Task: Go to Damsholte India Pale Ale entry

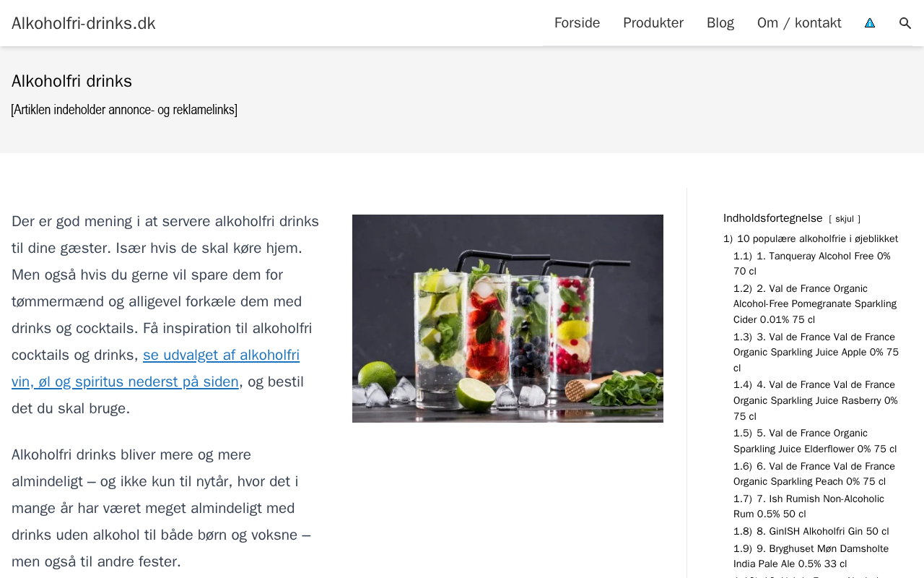Action: pyautogui.click(x=811, y=556)
